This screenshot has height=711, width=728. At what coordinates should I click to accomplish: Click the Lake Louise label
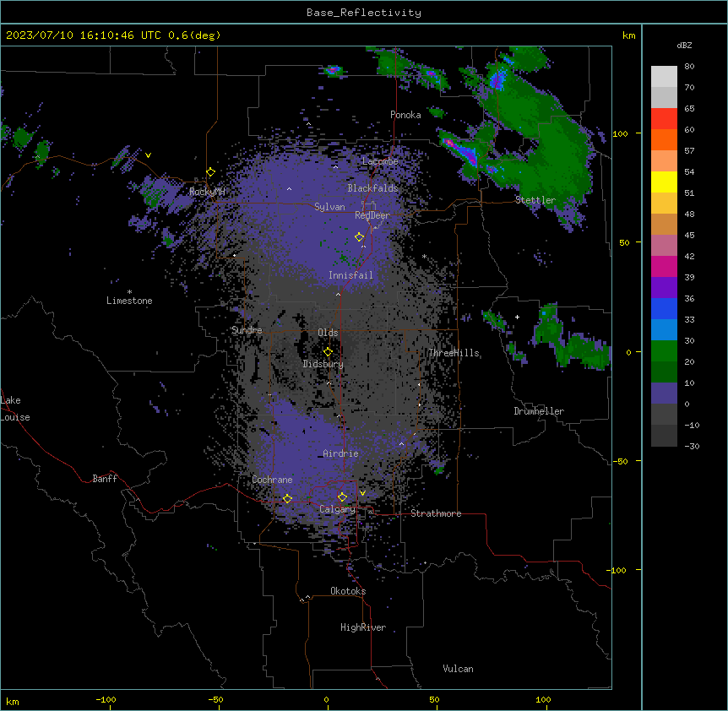pyautogui.click(x=15, y=409)
